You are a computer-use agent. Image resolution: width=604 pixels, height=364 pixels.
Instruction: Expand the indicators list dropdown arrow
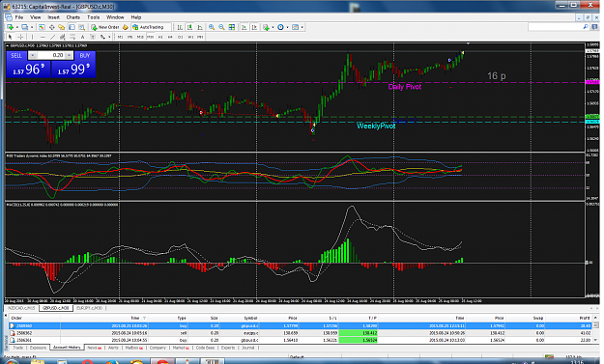pos(273,27)
